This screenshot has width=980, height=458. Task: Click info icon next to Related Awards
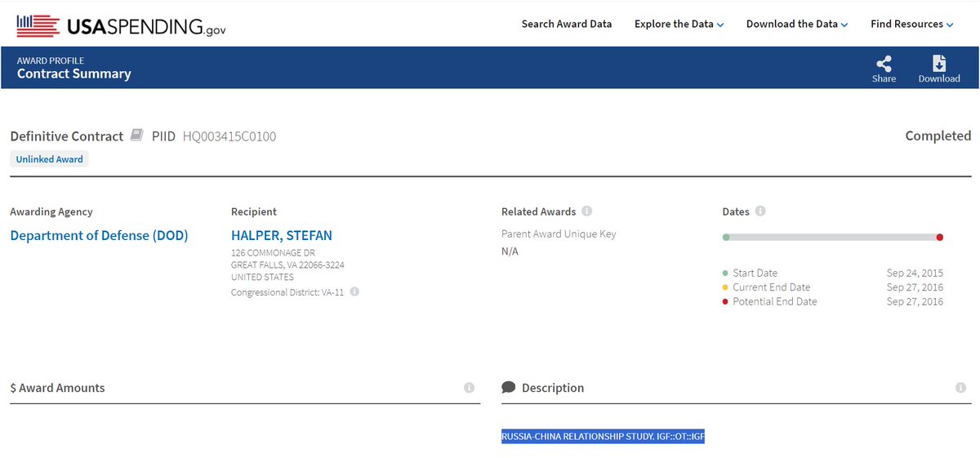pos(587,211)
